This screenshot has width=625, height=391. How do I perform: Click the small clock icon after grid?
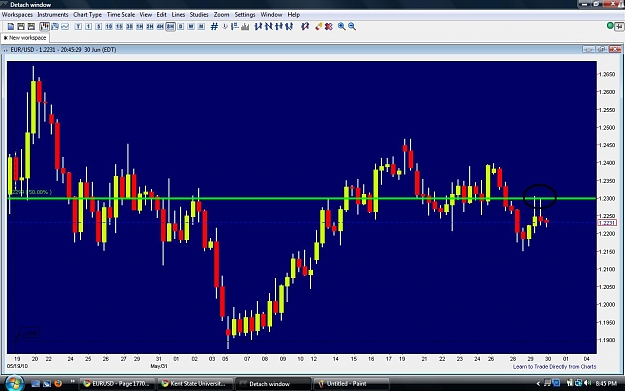(x=225, y=27)
